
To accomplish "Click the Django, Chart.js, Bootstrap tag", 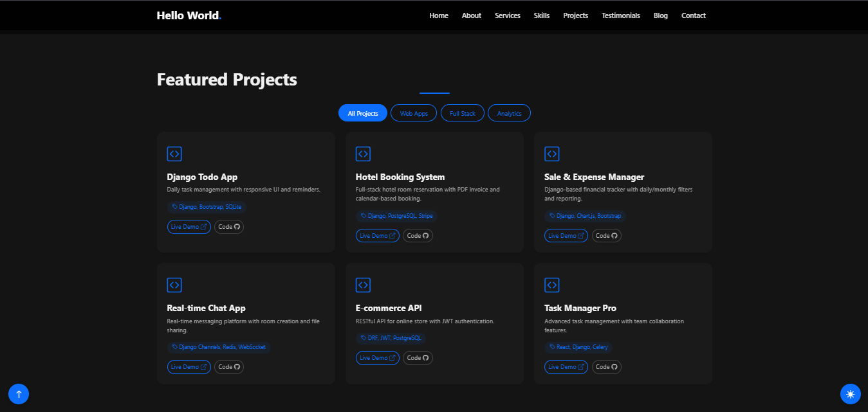I will coord(585,216).
